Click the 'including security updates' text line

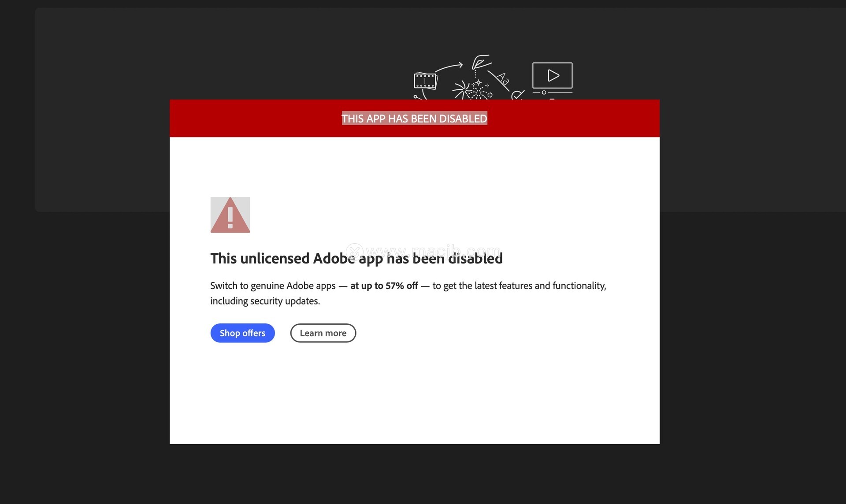[265, 301]
